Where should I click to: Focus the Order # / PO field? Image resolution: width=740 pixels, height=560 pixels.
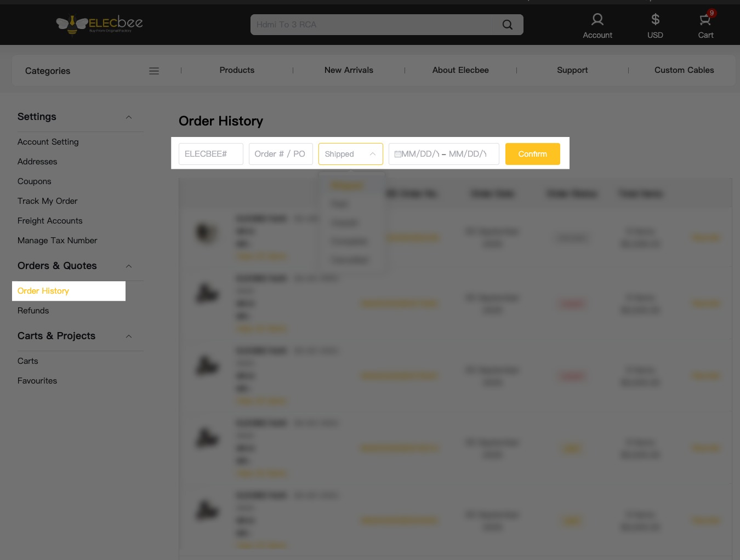click(280, 154)
